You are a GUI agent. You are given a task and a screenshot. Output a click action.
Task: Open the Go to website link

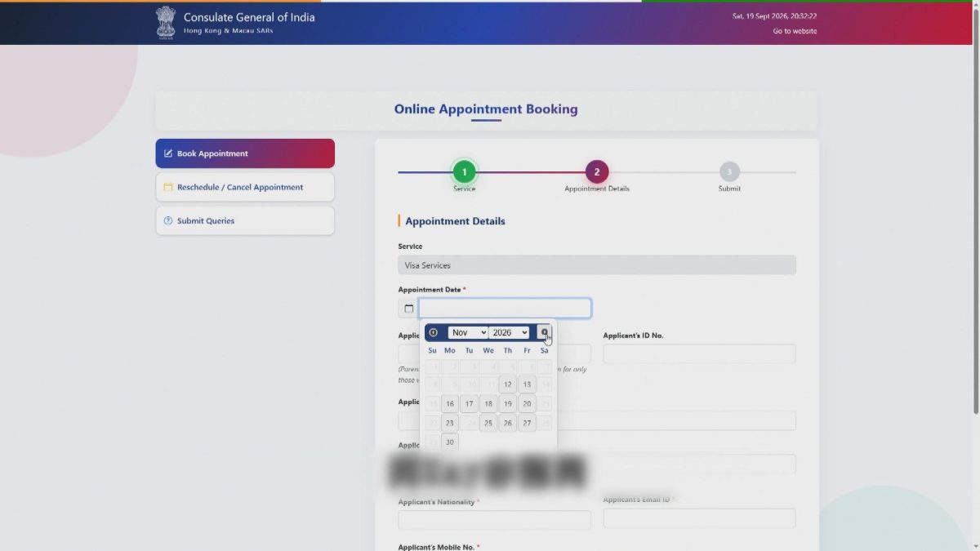pos(795,31)
